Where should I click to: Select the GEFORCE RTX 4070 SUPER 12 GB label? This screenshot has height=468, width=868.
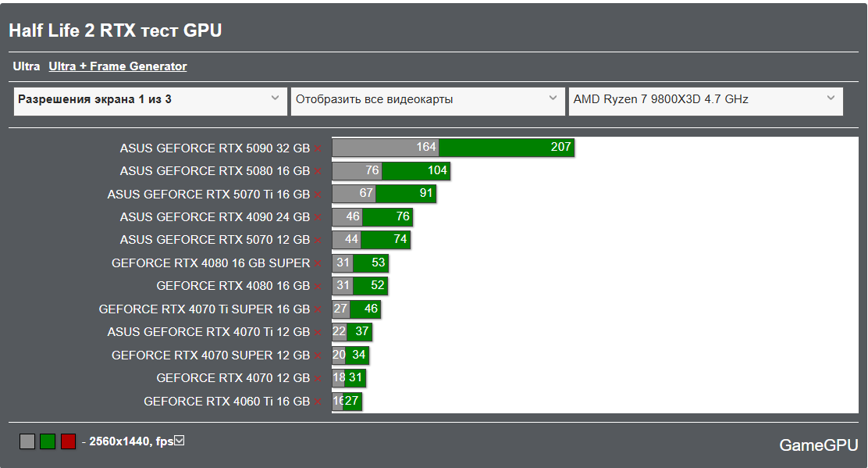(211, 355)
